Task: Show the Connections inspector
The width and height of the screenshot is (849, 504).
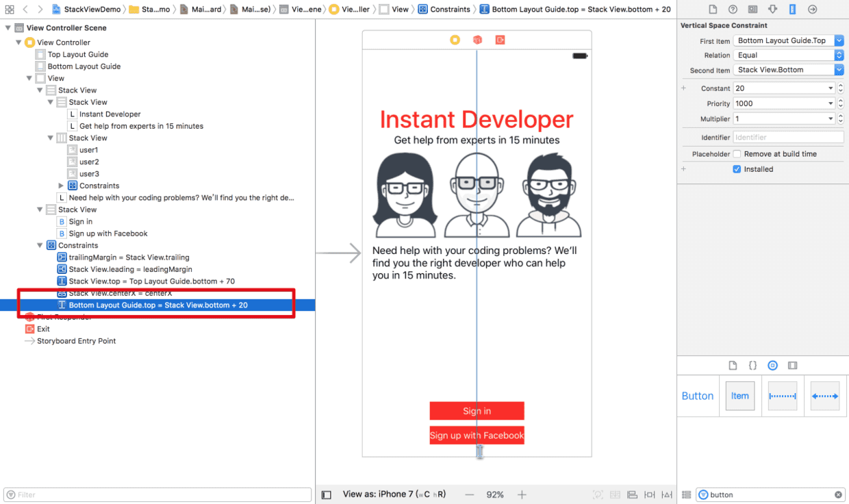Action: [x=813, y=10]
